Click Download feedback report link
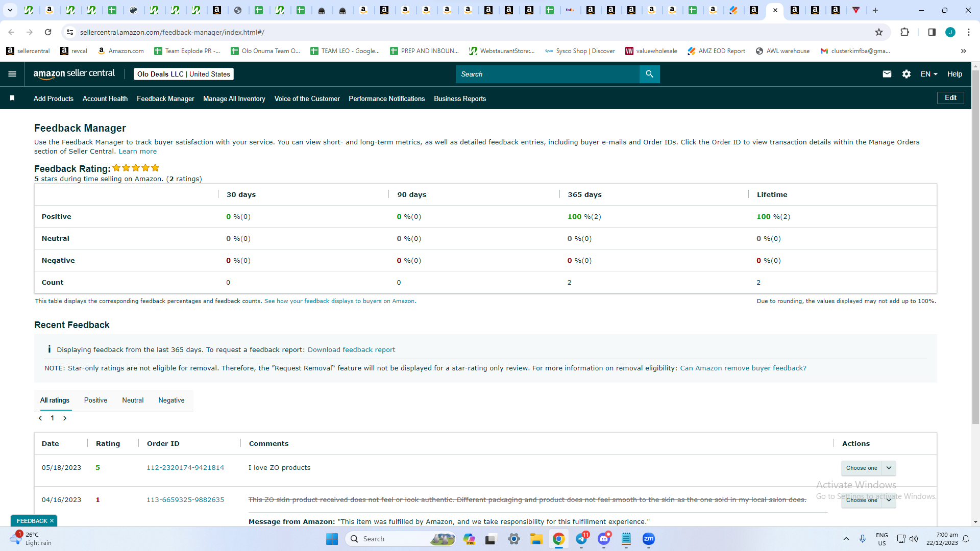The height and width of the screenshot is (551, 980). (x=351, y=350)
